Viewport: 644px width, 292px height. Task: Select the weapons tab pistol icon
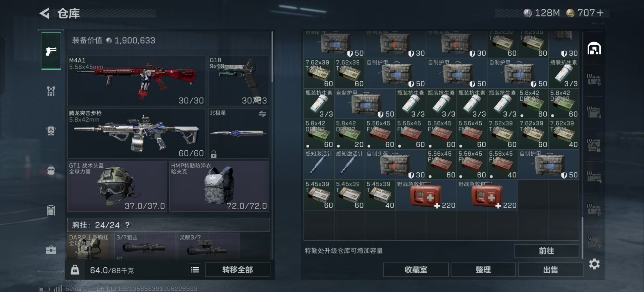point(51,51)
